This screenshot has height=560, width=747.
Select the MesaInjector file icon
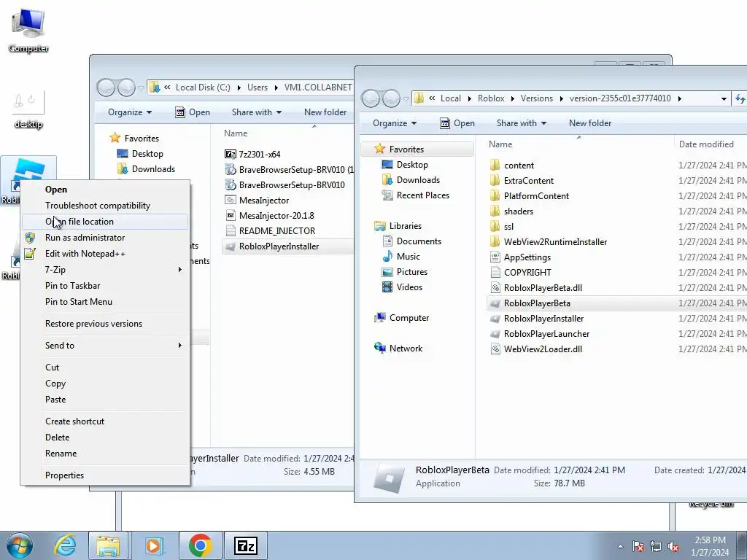[x=231, y=201]
